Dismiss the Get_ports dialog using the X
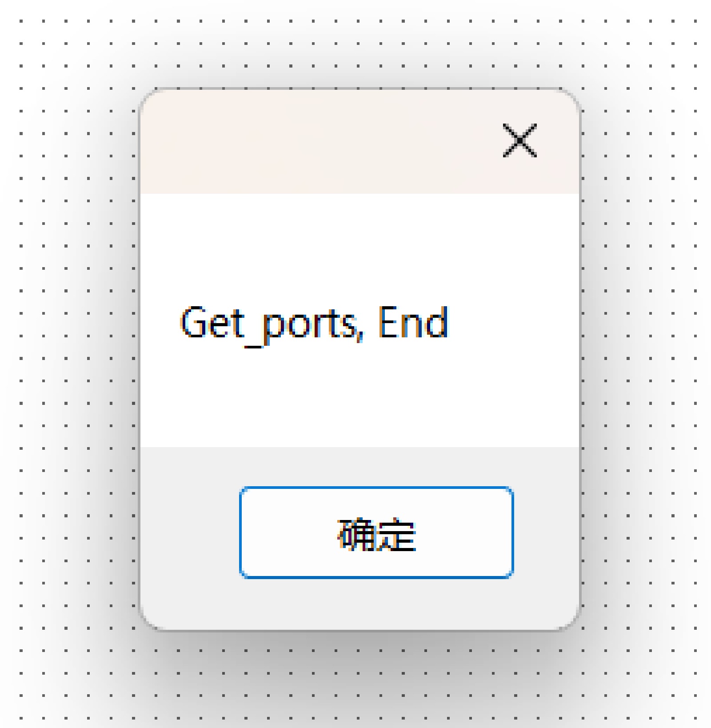The width and height of the screenshot is (711, 728). (519, 140)
